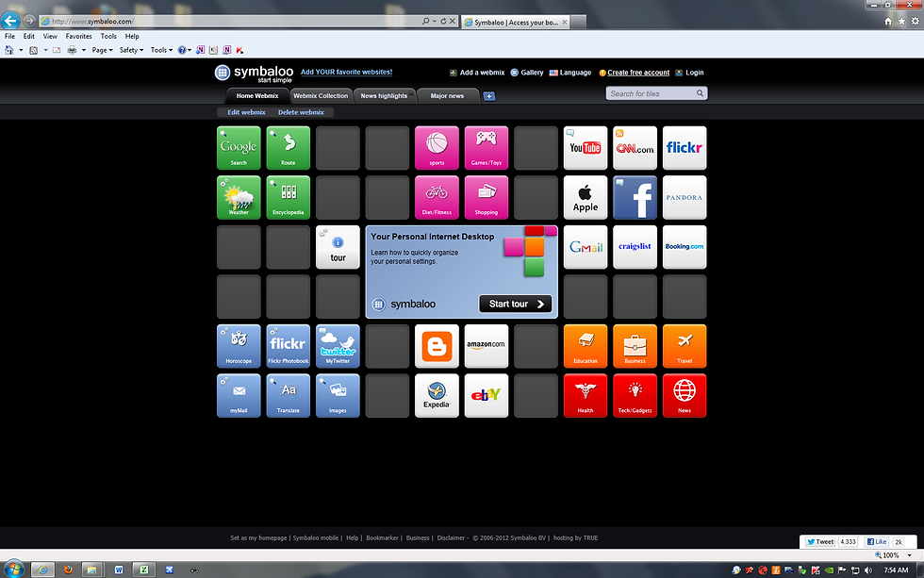The width and height of the screenshot is (924, 578).
Task: Select the Weather tile
Action: pyautogui.click(x=238, y=197)
